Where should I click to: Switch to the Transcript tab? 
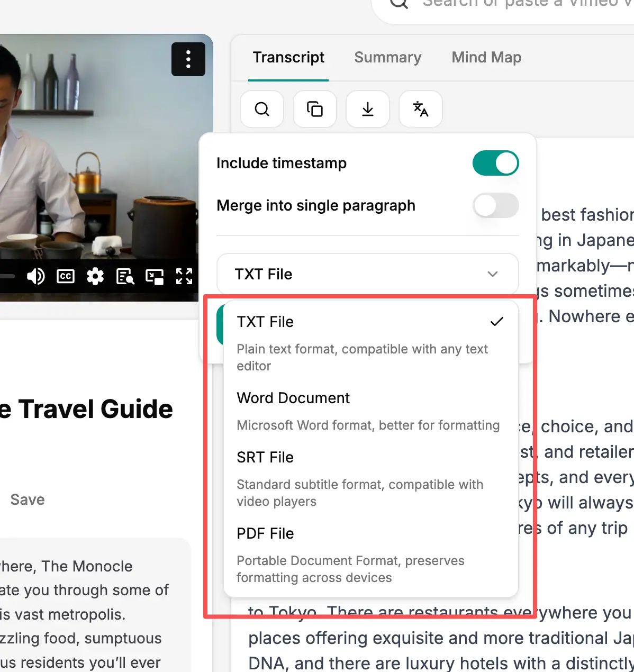(288, 57)
